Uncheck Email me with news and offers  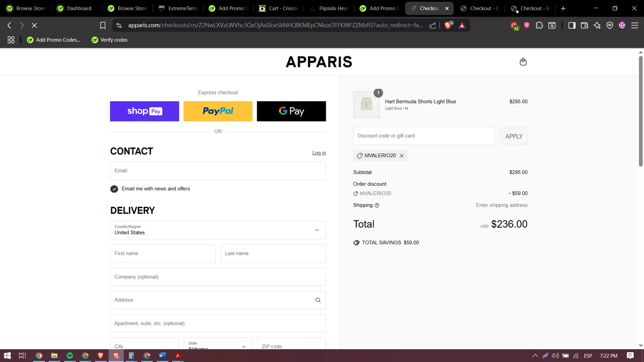114,189
